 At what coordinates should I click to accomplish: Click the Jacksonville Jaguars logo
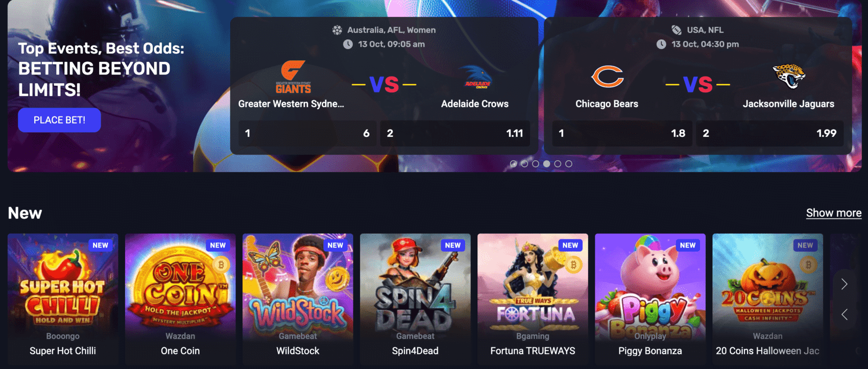coord(789,77)
